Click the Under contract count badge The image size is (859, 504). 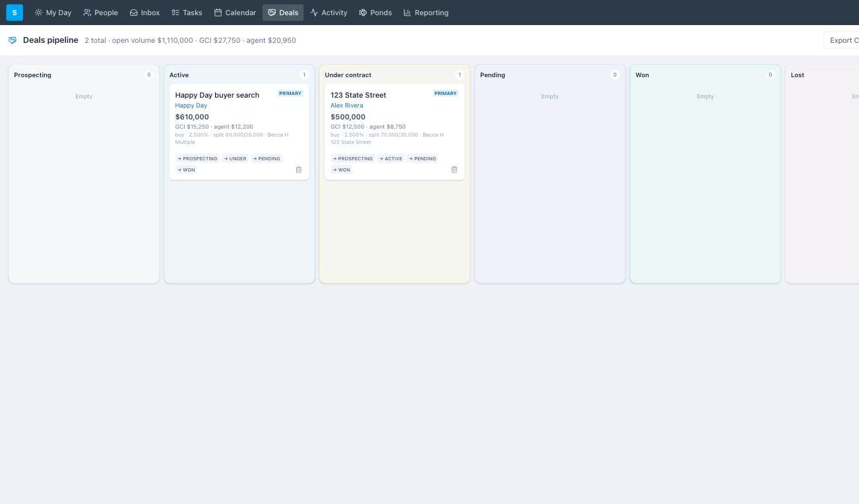pos(460,75)
